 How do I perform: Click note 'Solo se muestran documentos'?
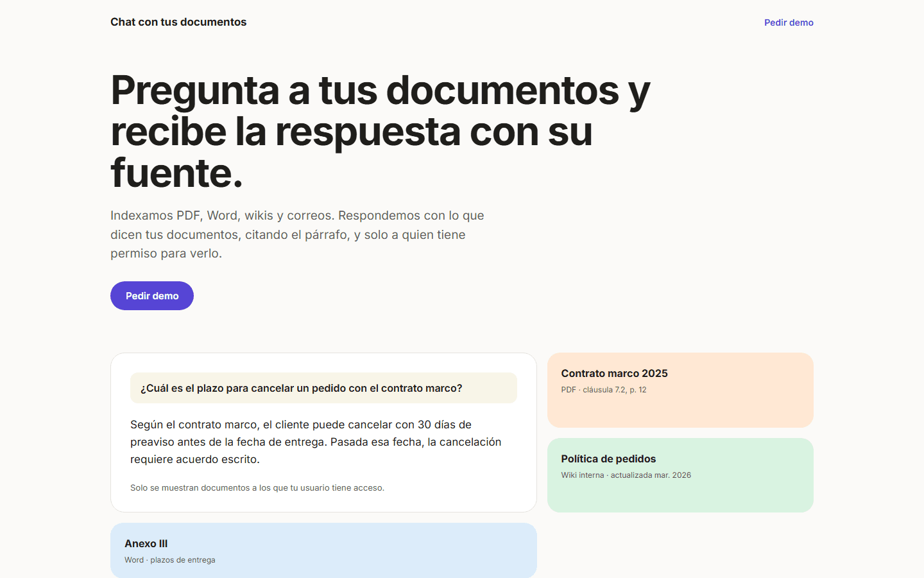pos(257,488)
